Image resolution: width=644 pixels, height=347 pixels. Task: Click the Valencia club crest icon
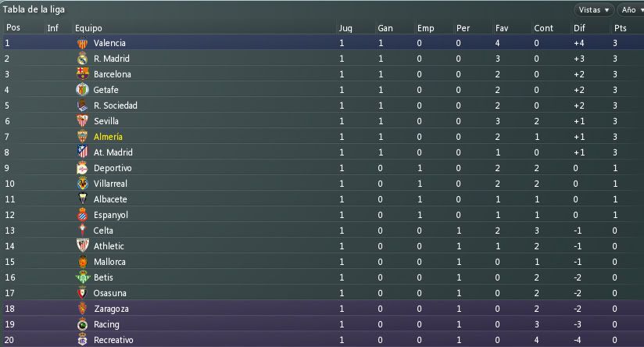pyautogui.click(x=83, y=43)
